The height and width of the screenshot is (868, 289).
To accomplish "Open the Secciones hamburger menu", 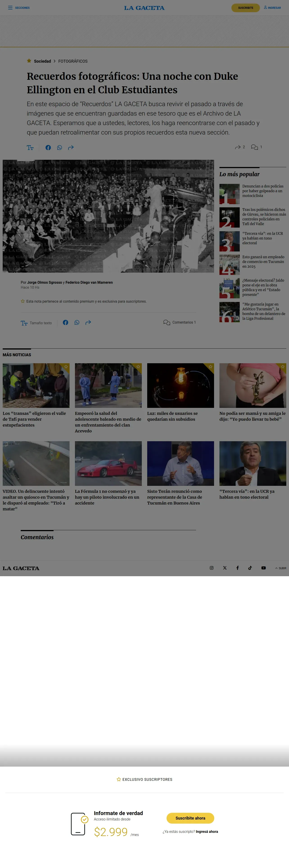I will (10, 8).
